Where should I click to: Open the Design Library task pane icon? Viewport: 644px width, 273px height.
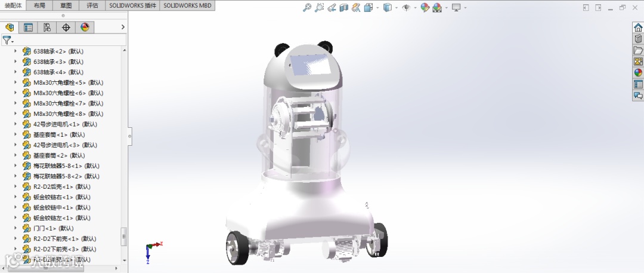638,39
